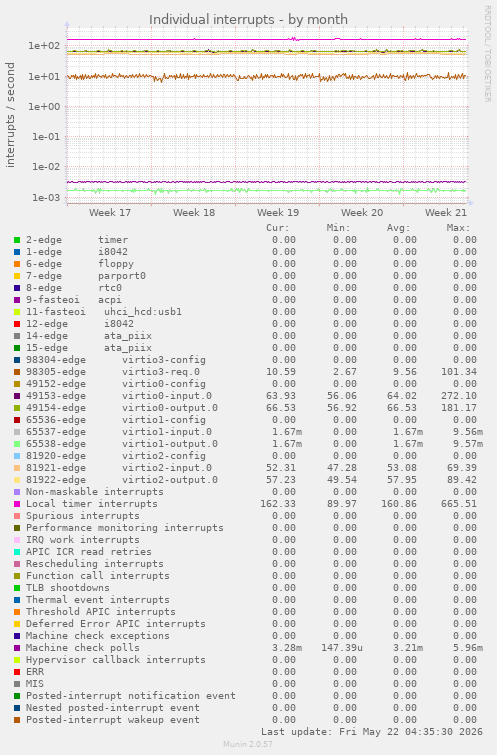
Task: Click the magenta Local timer interrupts swatch
Action: (17, 504)
